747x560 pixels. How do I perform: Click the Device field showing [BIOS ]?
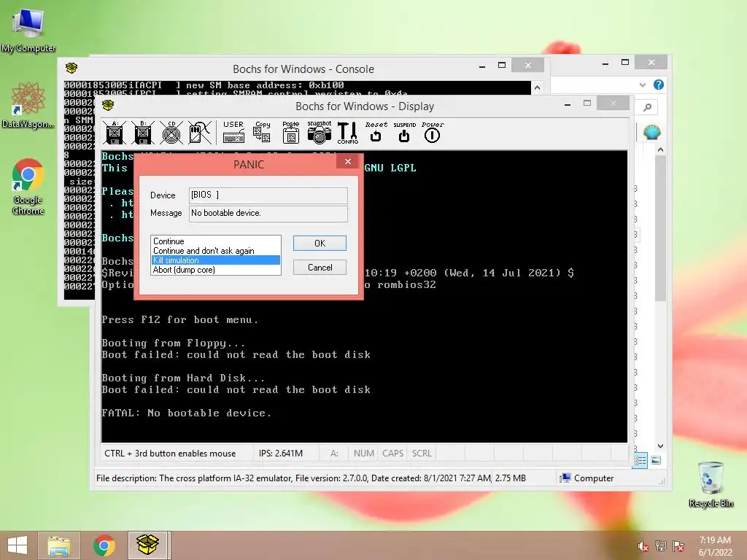[268, 195]
